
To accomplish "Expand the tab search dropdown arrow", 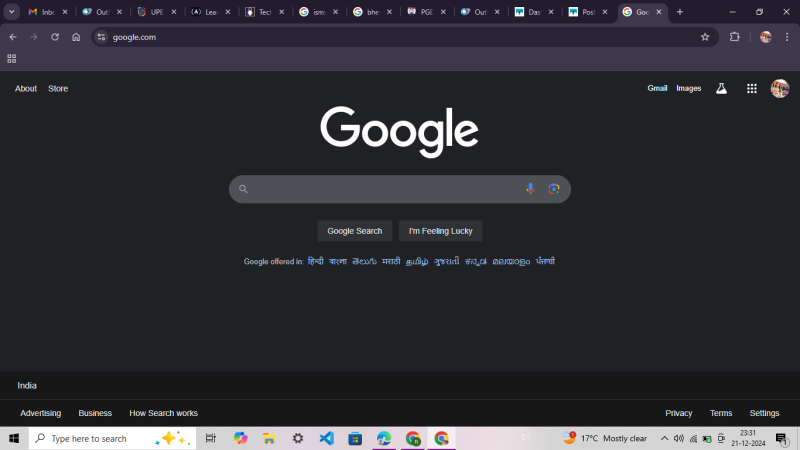I will 11,12.
